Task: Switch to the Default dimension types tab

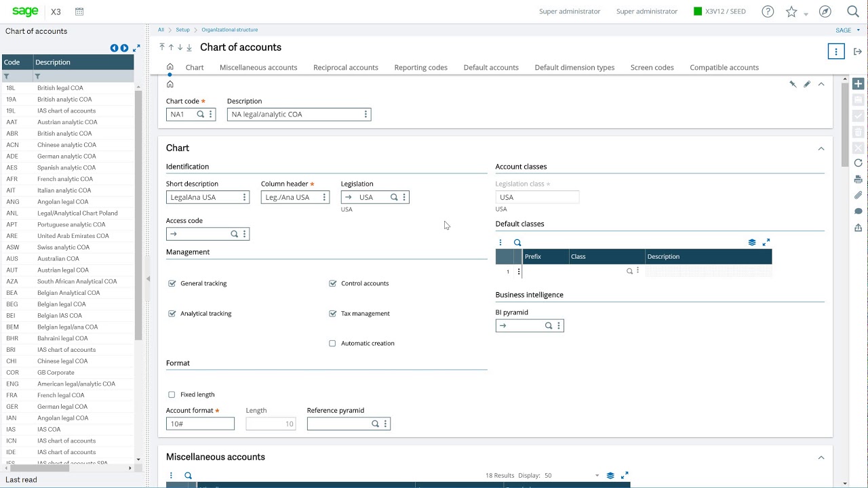Action: pos(574,68)
